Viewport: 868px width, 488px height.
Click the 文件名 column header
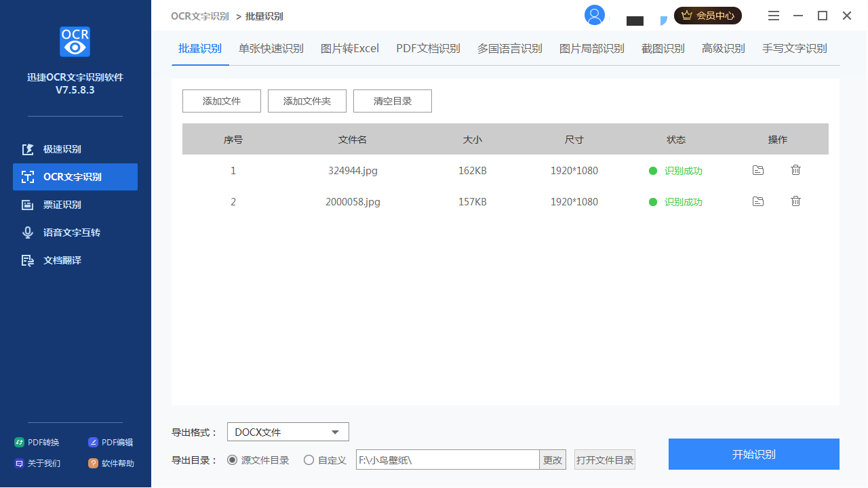(x=353, y=140)
